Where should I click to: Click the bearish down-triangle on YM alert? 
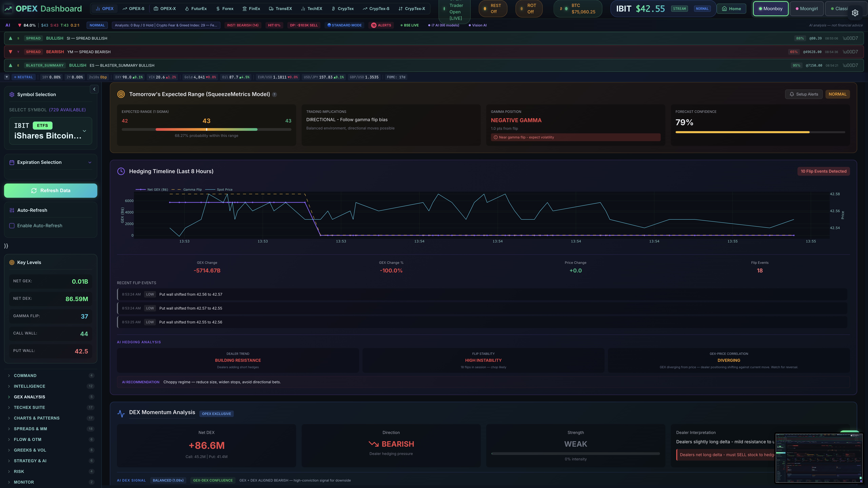pos(11,52)
